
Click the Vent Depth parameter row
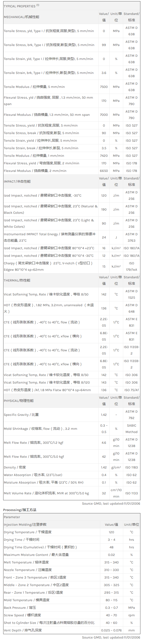pos(23,630)
